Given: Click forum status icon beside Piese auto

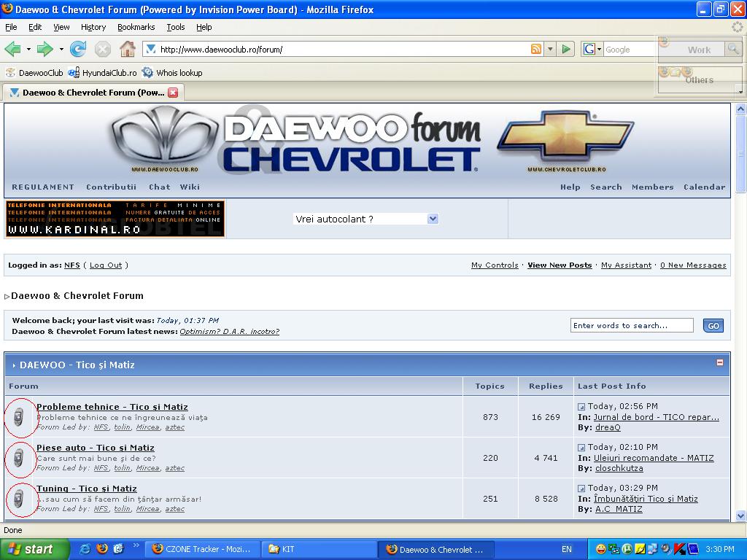Looking at the screenshot, I should click(19, 458).
